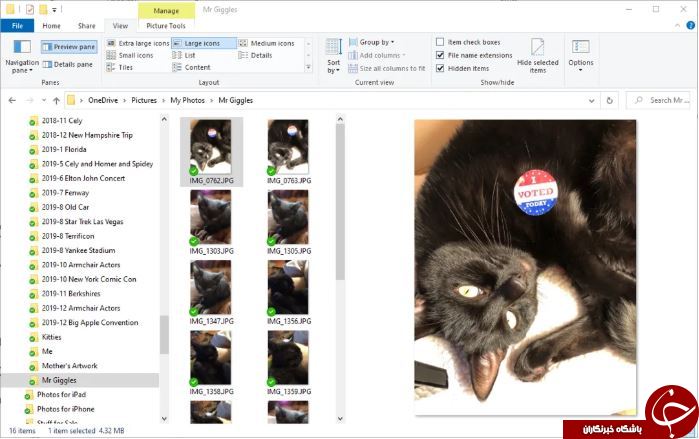The image size is (699, 439).
Task: Open the Sort by dropdown
Action: pyautogui.click(x=333, y=56)
